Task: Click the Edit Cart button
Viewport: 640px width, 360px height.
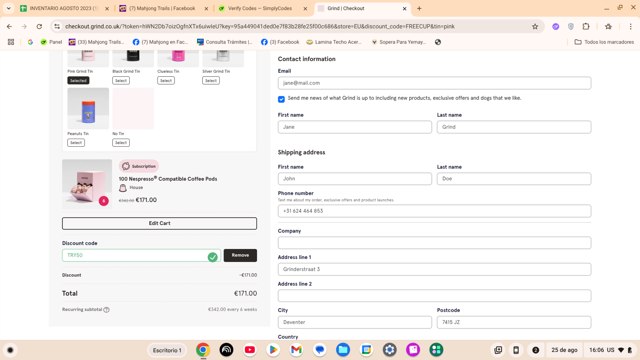Action: [160, 223]
